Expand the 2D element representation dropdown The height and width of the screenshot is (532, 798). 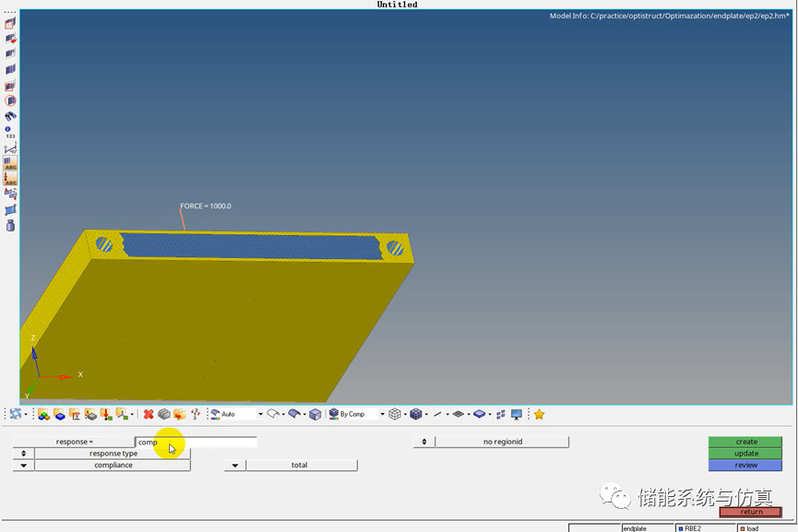click(469, 415)
